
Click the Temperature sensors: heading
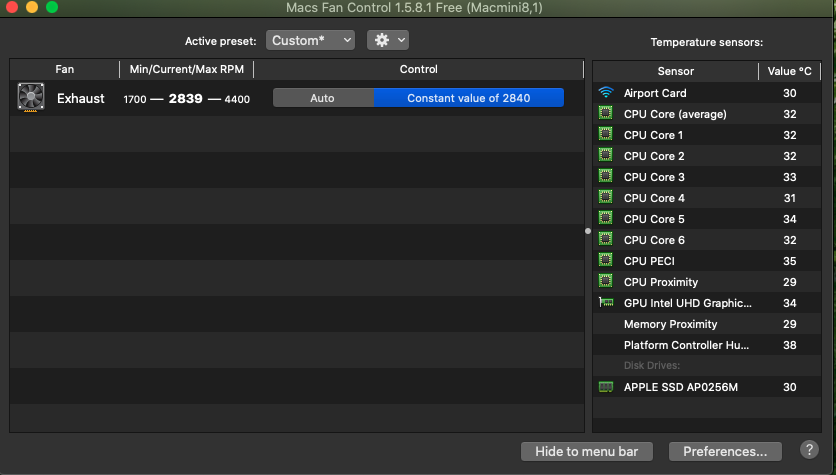click(706, 42)
